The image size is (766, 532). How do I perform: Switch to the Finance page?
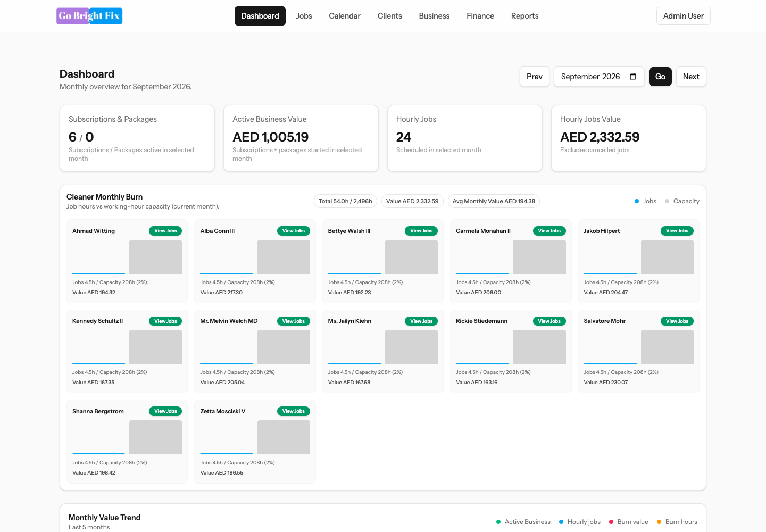click(x=480, y=16)
